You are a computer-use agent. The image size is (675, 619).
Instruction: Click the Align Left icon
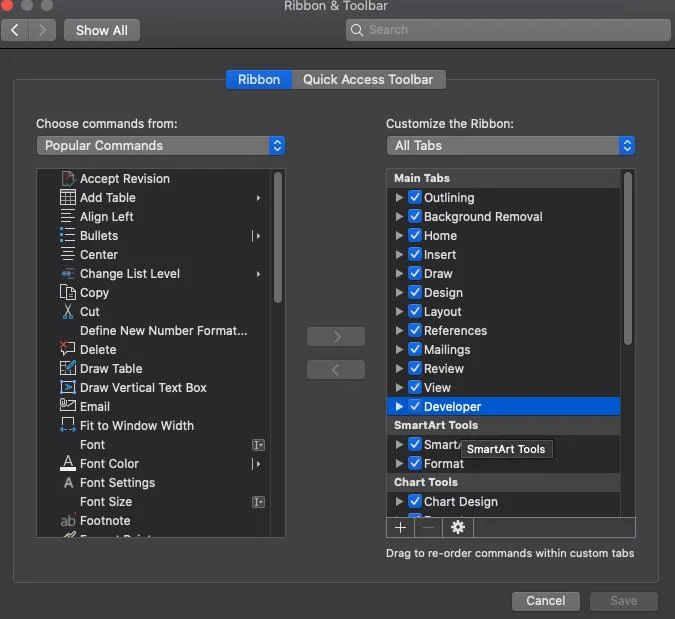[68, 217]
